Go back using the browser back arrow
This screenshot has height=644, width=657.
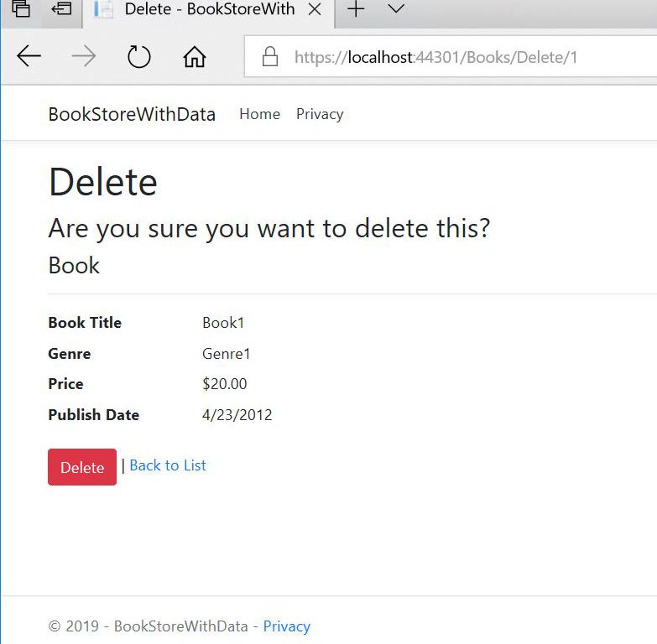29,56
